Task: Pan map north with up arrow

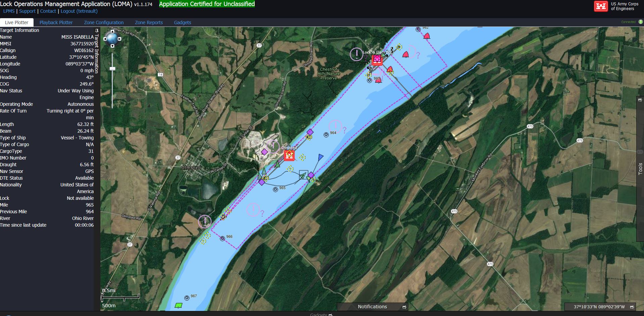Action: click(x=112, y=32)
